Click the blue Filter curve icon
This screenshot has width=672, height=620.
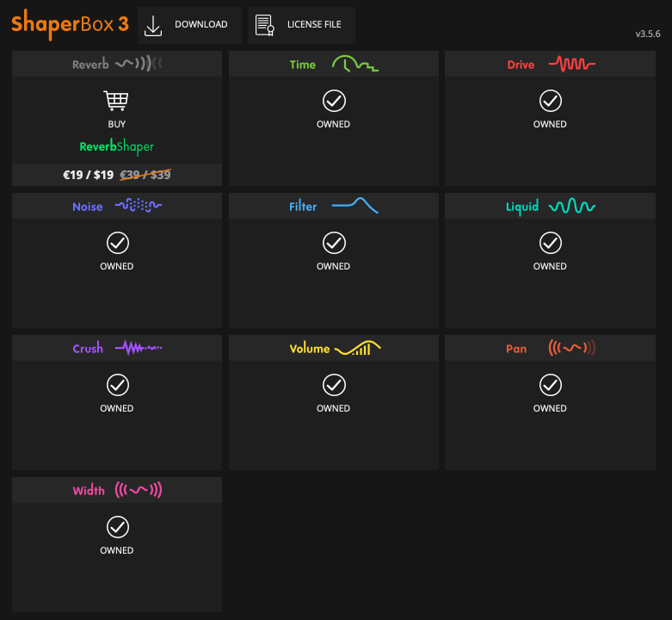click(354, 206)
